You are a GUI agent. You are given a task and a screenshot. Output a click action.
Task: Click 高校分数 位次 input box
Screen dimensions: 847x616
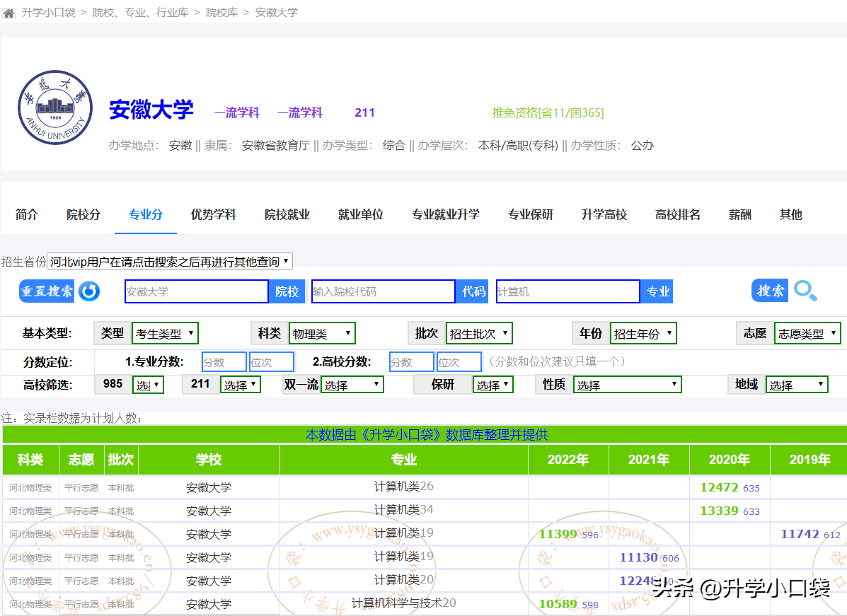459,361
